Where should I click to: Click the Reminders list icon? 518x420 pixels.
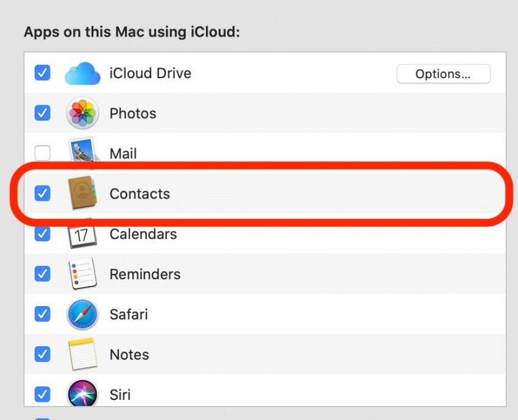click(82, 274)
